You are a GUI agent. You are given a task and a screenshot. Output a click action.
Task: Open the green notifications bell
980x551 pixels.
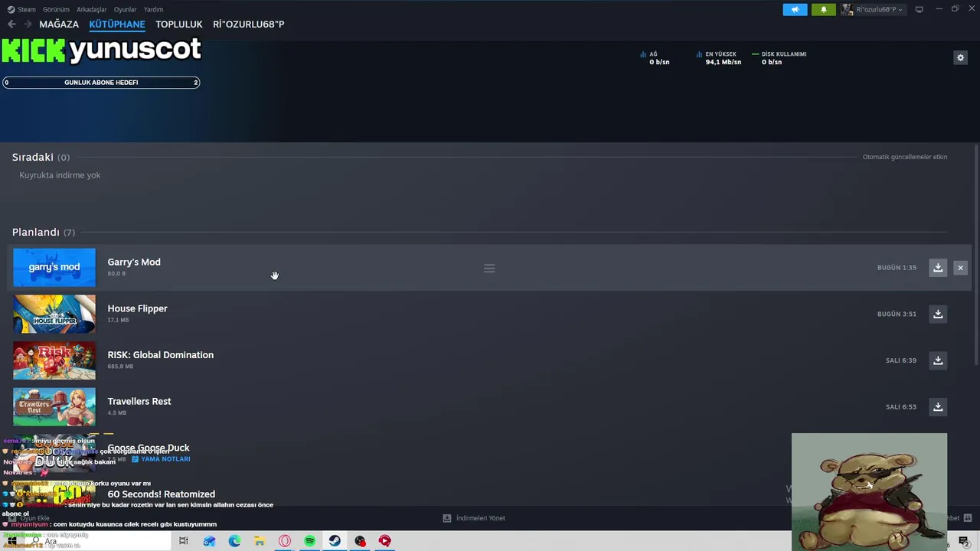[824, 9]
